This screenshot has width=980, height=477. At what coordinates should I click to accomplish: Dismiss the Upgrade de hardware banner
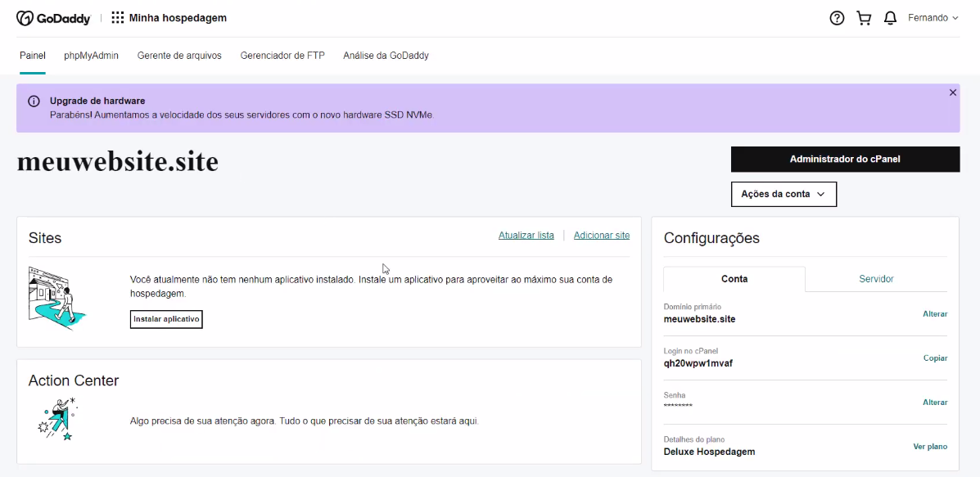point(952,92)
